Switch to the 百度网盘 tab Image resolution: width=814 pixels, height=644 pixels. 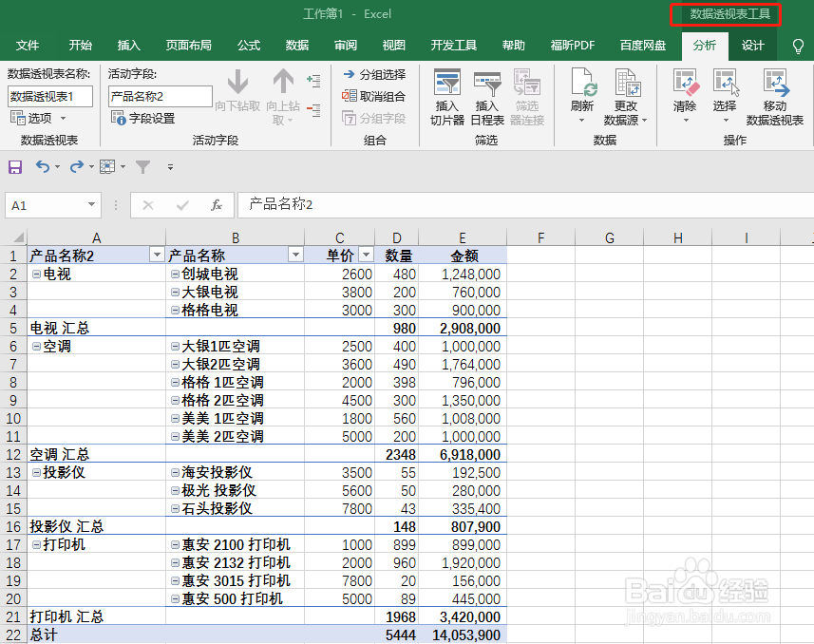click(x=643, y=46)
